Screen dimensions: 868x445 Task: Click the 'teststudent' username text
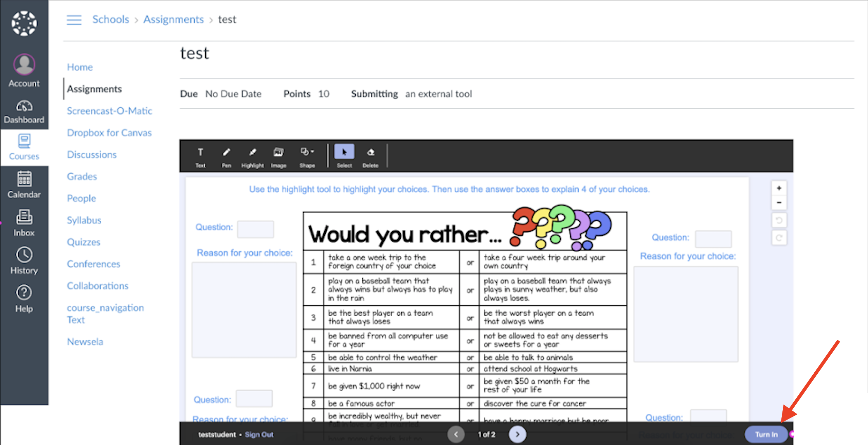tap(217, 434)
